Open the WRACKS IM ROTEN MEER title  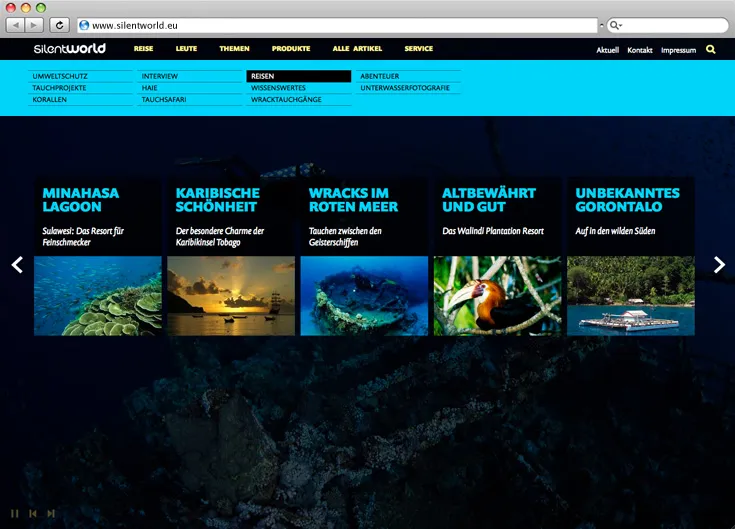tap(353, 200)
